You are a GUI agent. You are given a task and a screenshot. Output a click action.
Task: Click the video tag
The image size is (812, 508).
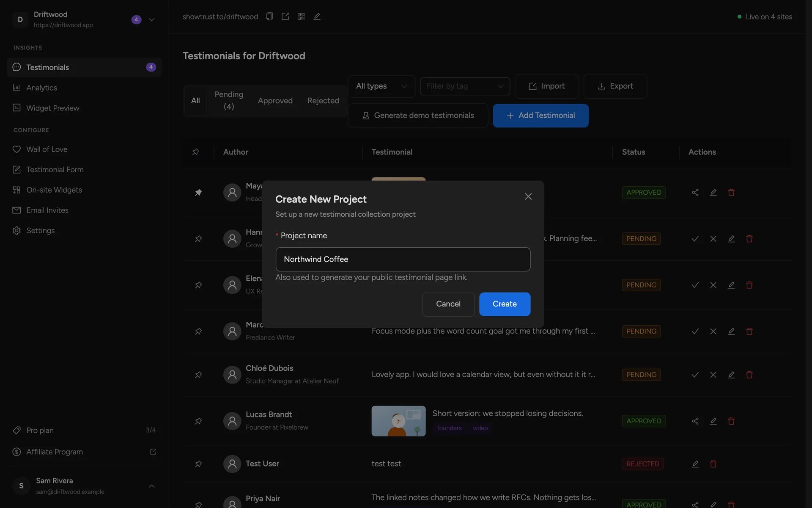[480, 428]
